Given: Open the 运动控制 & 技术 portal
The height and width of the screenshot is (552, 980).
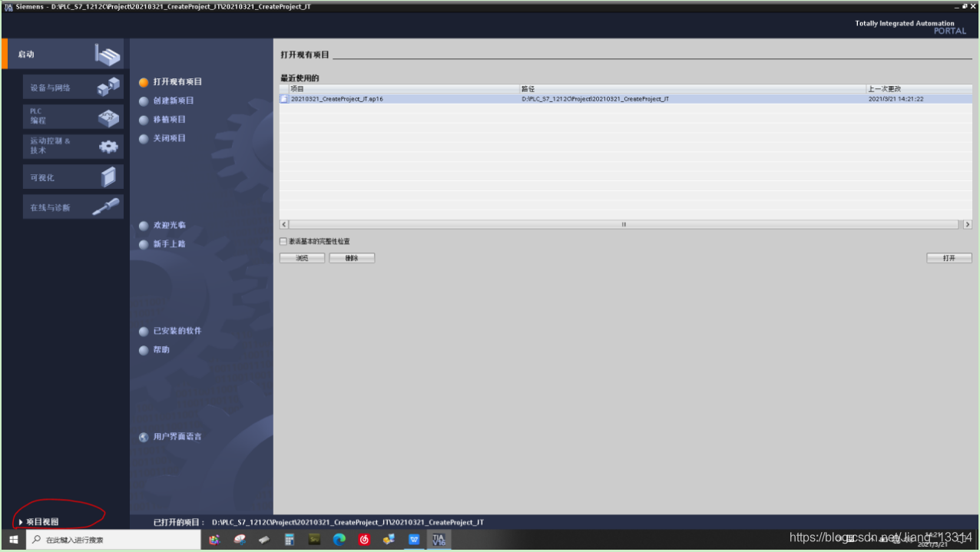Looking at the screenshot, I should (73, 146).
